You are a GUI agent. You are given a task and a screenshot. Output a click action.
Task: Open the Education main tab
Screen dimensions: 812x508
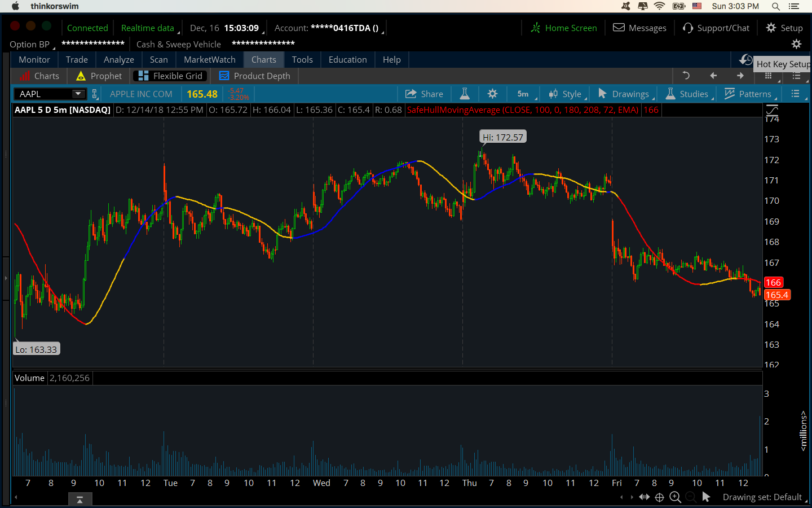347,59
